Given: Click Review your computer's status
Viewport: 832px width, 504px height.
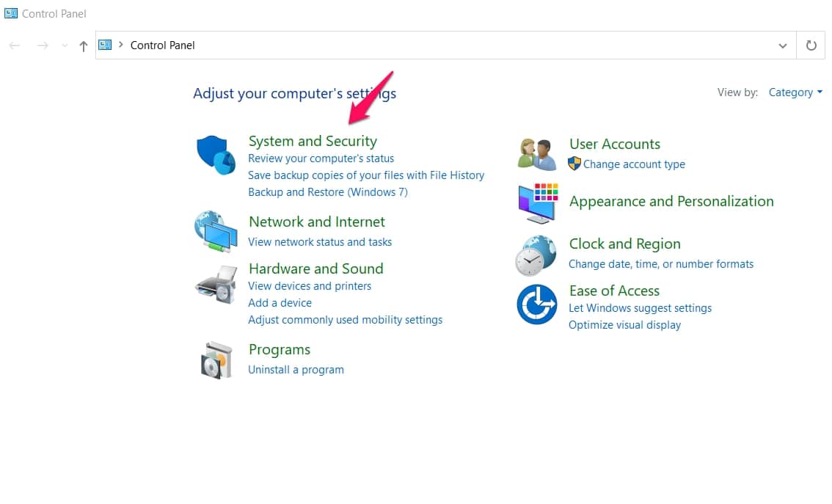Looking at the screenshot, I should [x=321, y=158].
